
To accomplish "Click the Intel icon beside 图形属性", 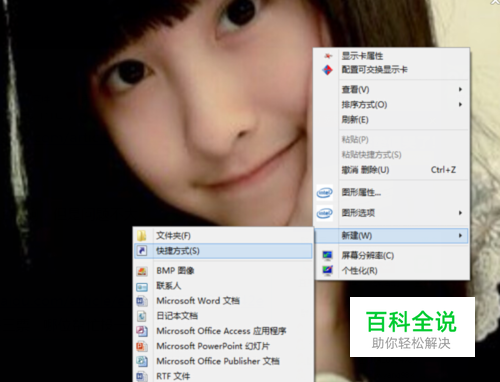I will (x=324, y=193).
